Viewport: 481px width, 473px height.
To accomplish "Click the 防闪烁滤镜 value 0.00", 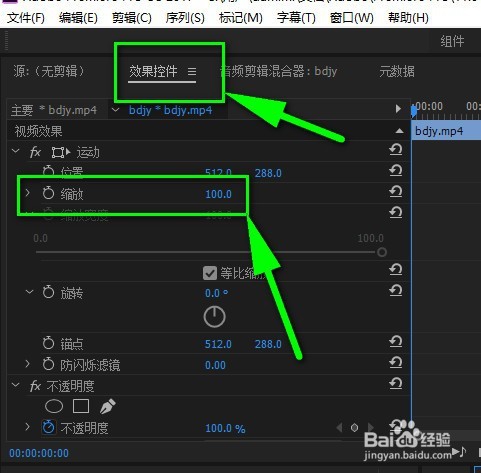I will click(x=215, y=365).
